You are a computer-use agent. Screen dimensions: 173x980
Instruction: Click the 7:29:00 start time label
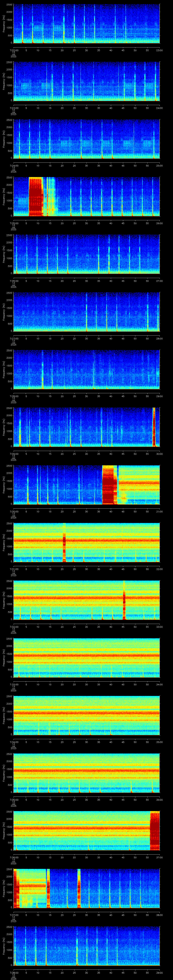coord(14,454)
